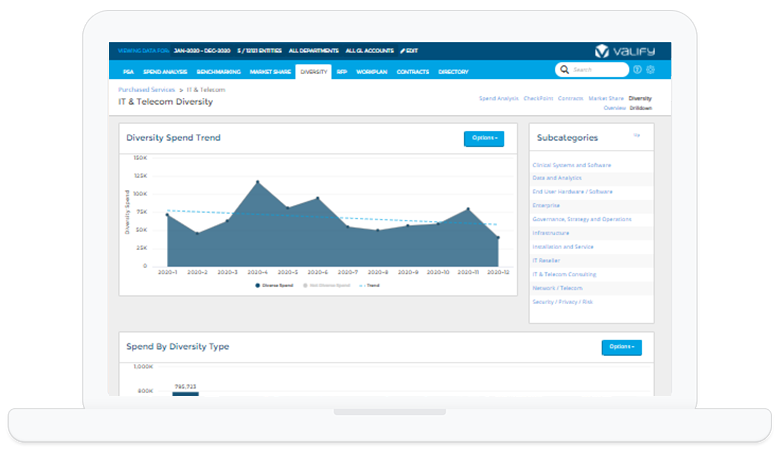
Task: Click the Market Share sub-link
Action: (606, 98)
